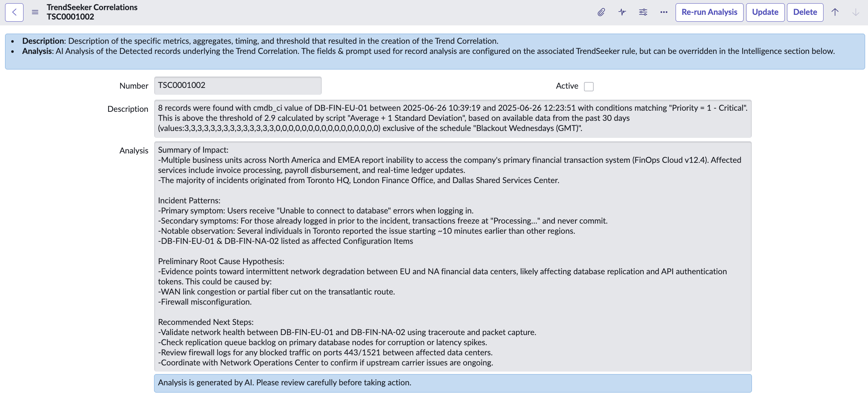
Task: Click into the Number field TSC0001002
Action: (x=238, y=85)
